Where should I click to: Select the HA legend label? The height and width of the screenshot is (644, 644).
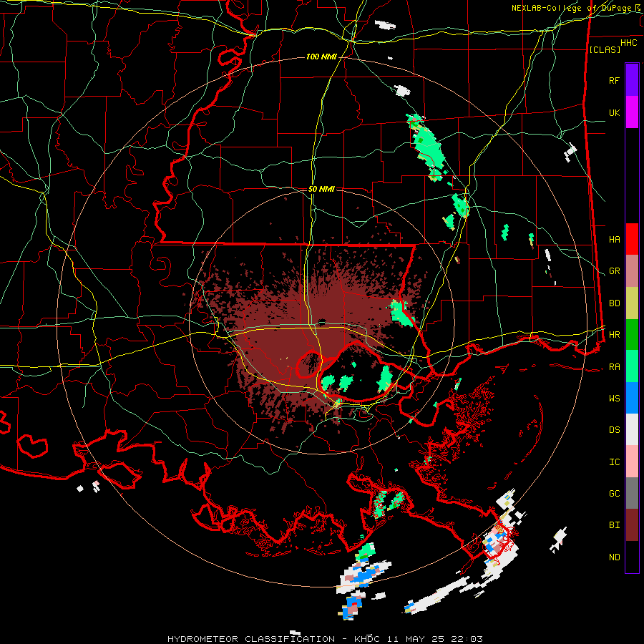614,239
